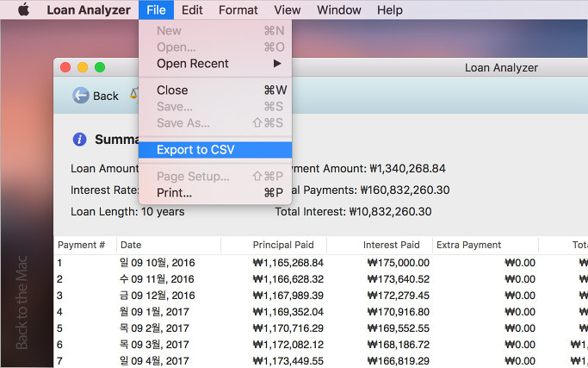The image size is (588, 368).
Task: Sort by Payment # column header
Action: (x=85, y=245)
